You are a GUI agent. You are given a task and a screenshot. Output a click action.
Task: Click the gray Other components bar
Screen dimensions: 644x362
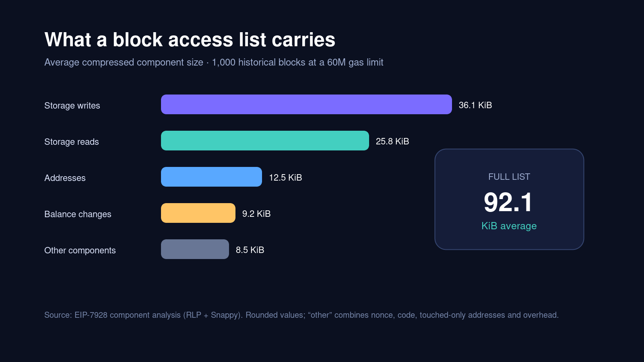pyautogui.click(x=195, y=249)
